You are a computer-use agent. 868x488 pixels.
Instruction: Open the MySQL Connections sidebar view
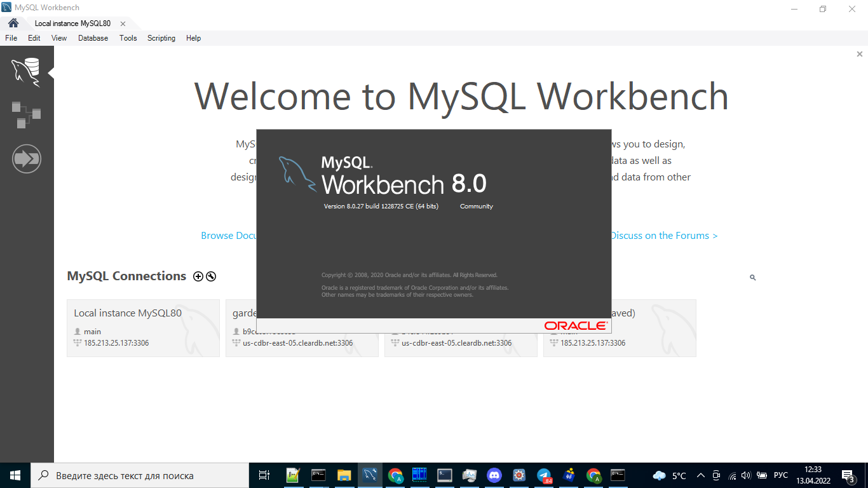(x=26, y=71)
